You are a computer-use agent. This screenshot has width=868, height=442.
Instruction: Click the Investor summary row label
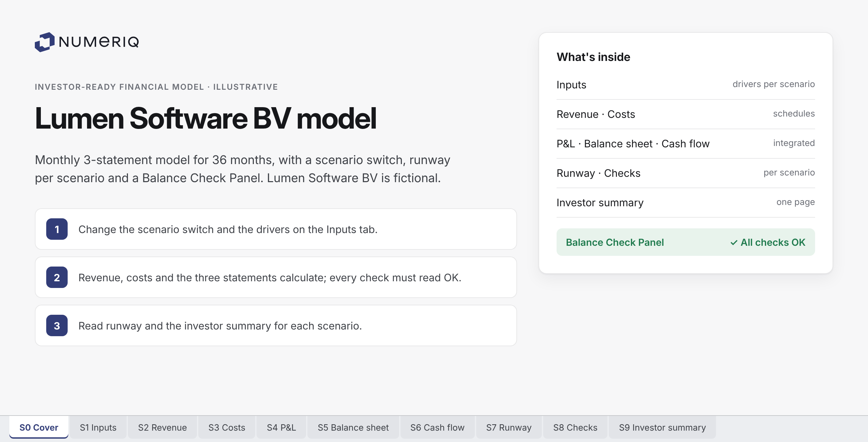pos(600,203)
